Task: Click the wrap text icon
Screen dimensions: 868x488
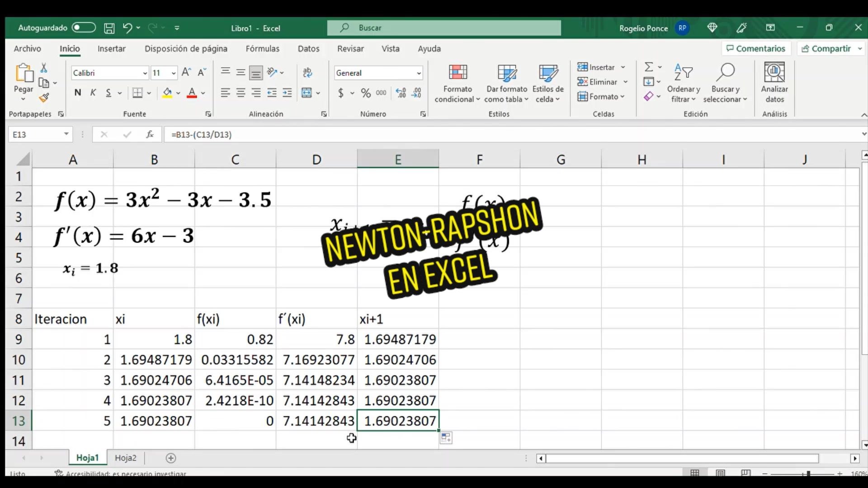Action: click(x=307, y=72)
